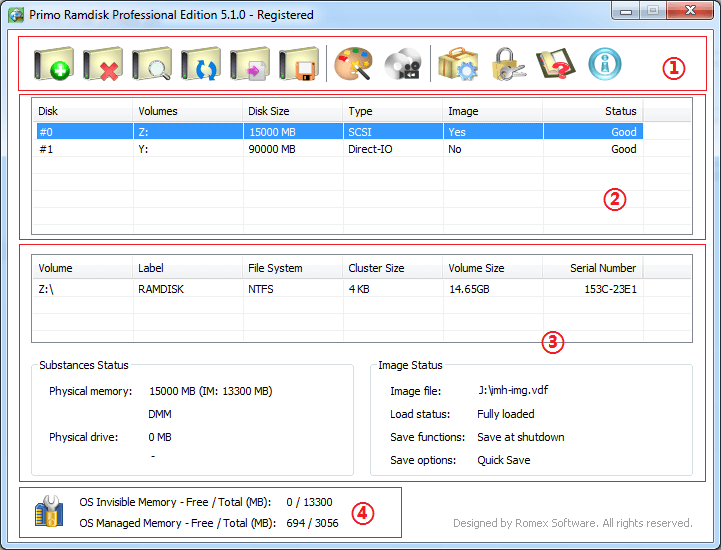Close the Primo Ramdisk window

click(690, 11)
